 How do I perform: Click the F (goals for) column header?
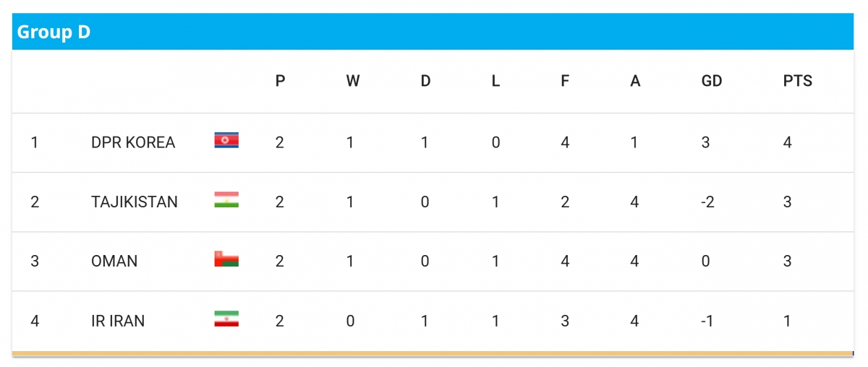[x=565, y=81]
